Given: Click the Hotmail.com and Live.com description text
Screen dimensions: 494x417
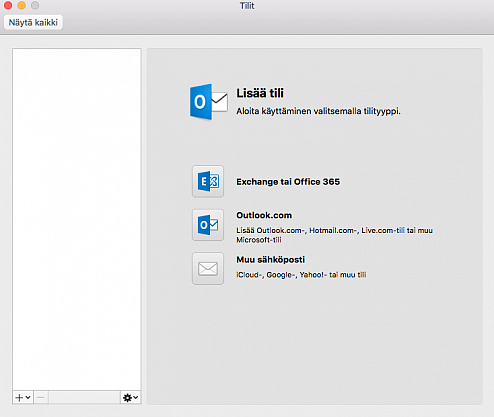Looking at the screenshot, I should click(334, 235).
